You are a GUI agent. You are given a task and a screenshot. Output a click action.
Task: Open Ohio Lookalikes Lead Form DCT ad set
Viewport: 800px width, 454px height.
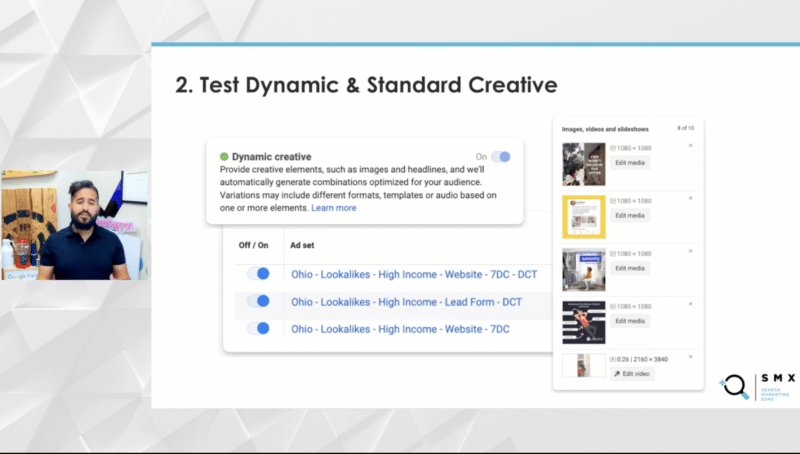tap(406, 302)
